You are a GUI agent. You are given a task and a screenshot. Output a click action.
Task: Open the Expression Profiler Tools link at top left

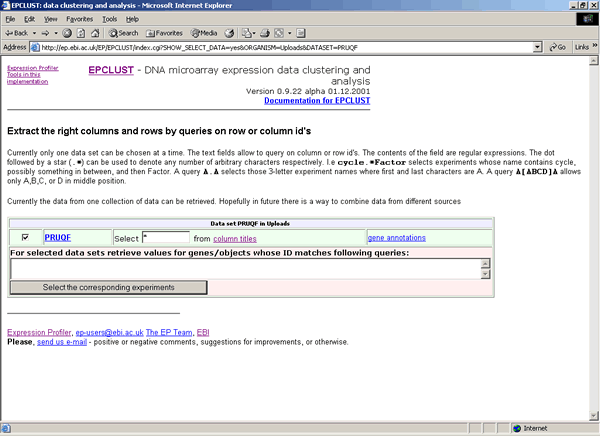point(33,75)
